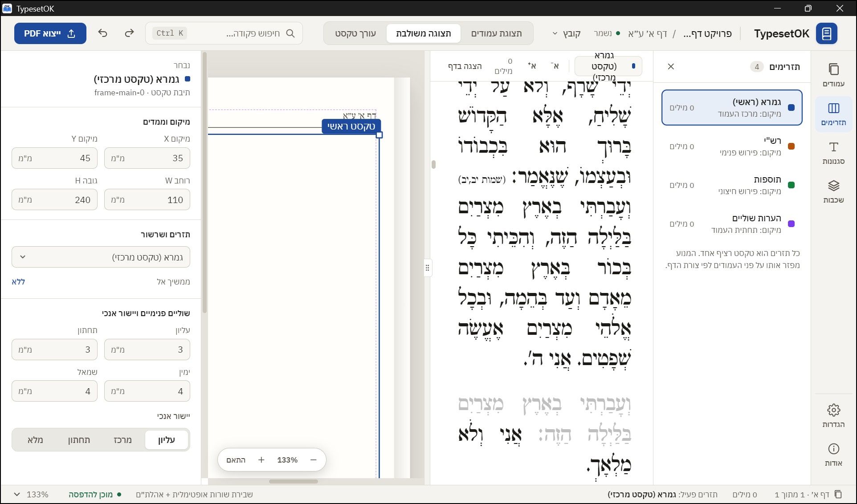Click the חיפוש פקודה command search field
The width and height of the screenshot is (857, 504).
(x=224, y=33)
